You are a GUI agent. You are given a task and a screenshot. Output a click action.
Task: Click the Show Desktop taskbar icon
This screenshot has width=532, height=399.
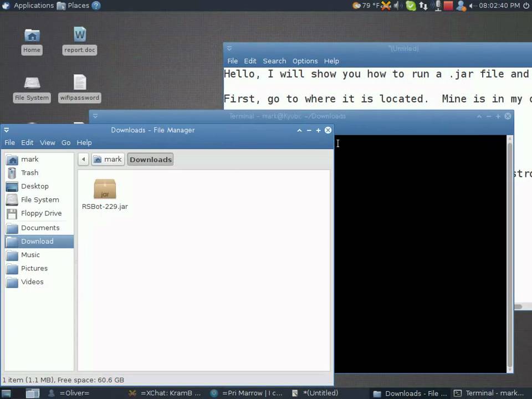pos(7,393)
